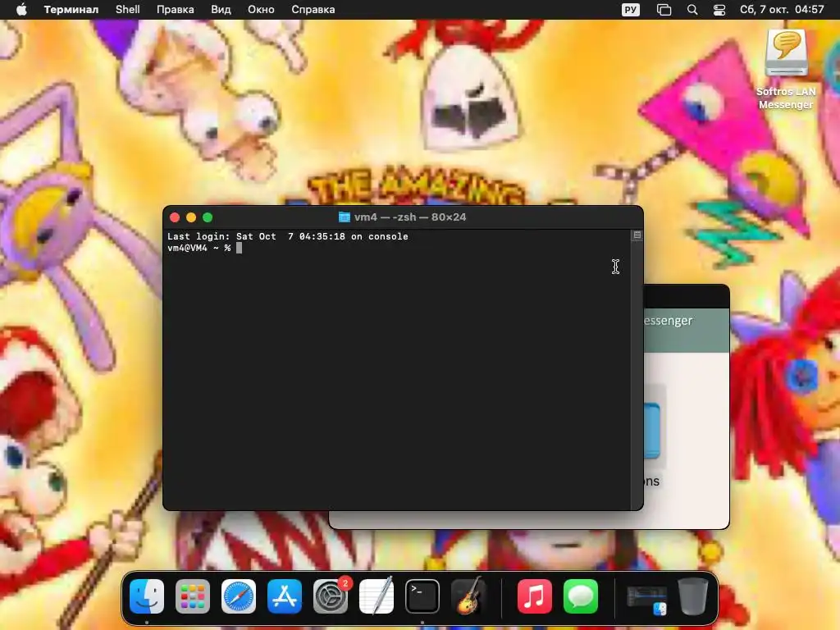Click the Terminal vertical scrollbar track

point(637,375)
